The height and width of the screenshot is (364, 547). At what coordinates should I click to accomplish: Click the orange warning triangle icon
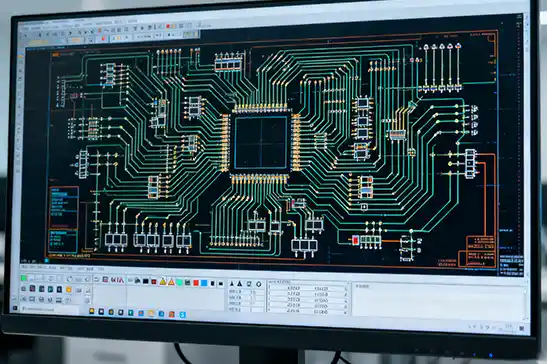171,282
